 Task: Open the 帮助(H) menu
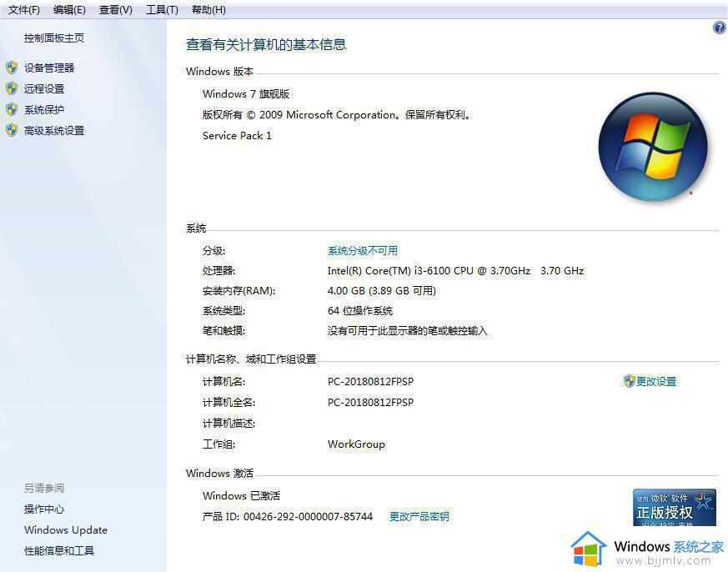pyautogui.click(x=208, y=10)
